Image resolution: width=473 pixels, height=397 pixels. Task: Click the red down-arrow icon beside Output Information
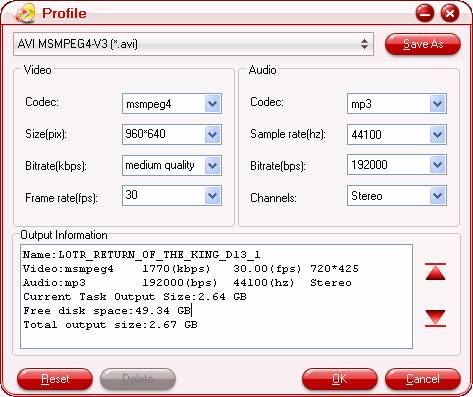click(435, 318)
